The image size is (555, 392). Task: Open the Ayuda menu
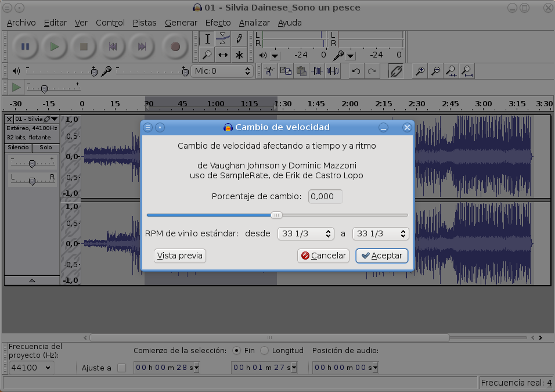coord(290,23)
